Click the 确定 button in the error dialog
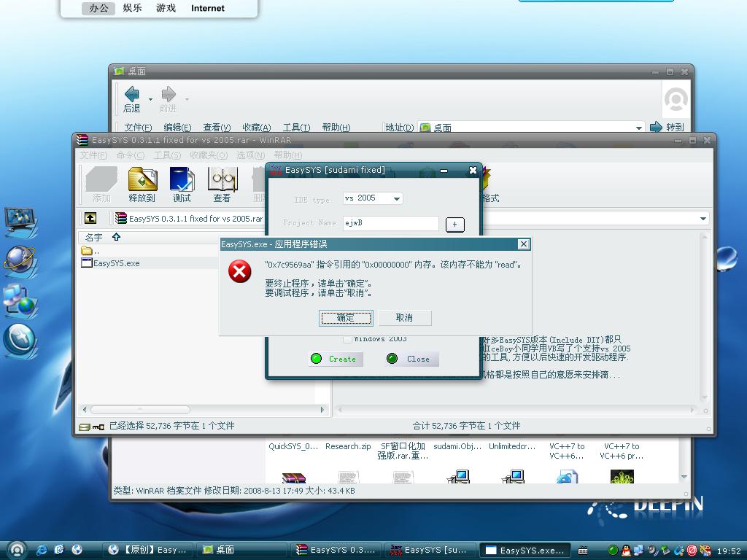Image resolution: width=747 pixels, height=560 pixels. [346, 318]
